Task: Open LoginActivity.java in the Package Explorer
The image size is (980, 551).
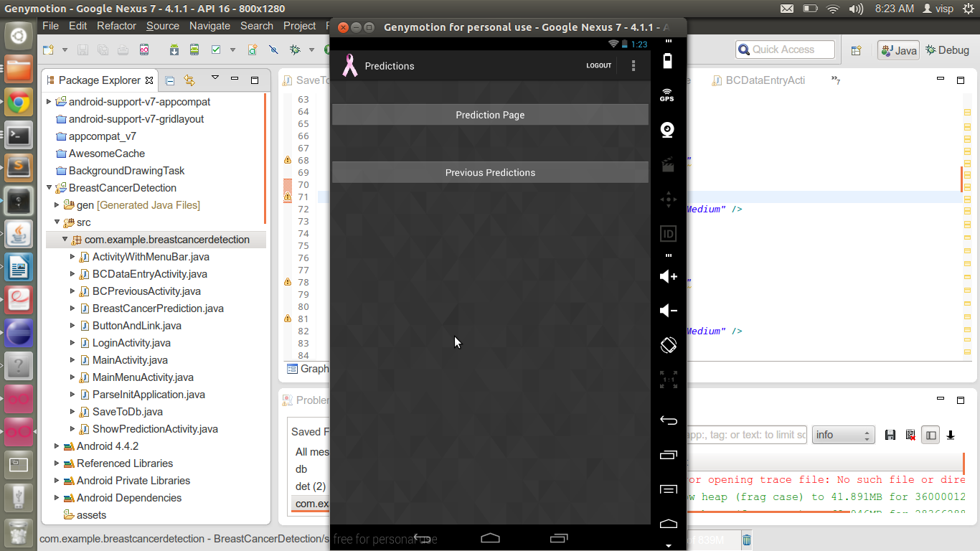Action: [131, 343]
